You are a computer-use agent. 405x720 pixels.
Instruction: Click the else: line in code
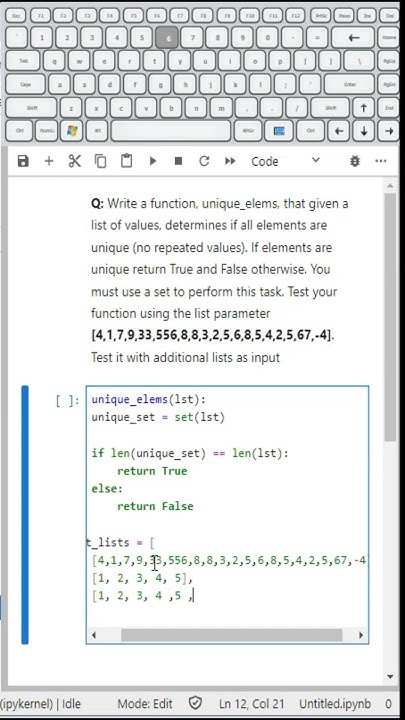pyautogui.click(x=107, y=489)
